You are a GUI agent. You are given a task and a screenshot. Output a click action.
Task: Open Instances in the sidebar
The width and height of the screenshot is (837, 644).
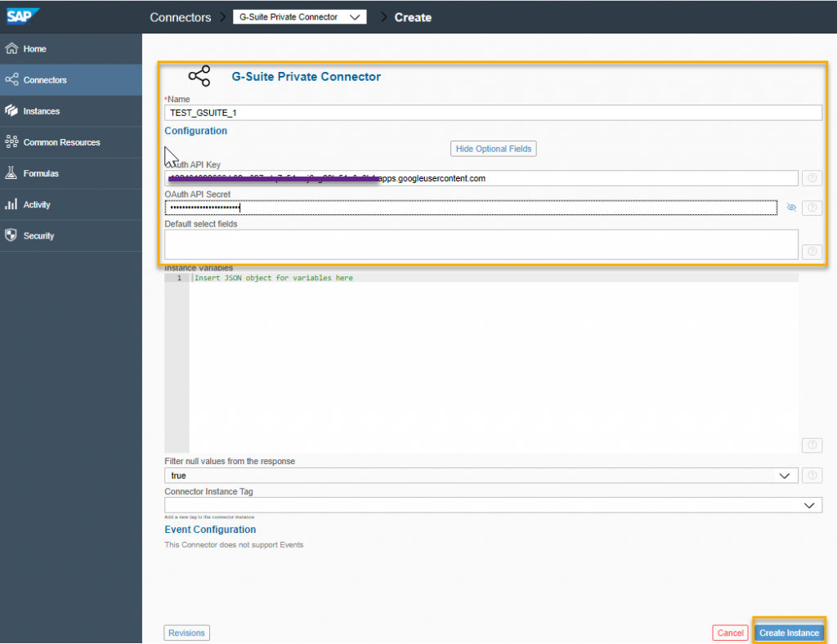71,111
